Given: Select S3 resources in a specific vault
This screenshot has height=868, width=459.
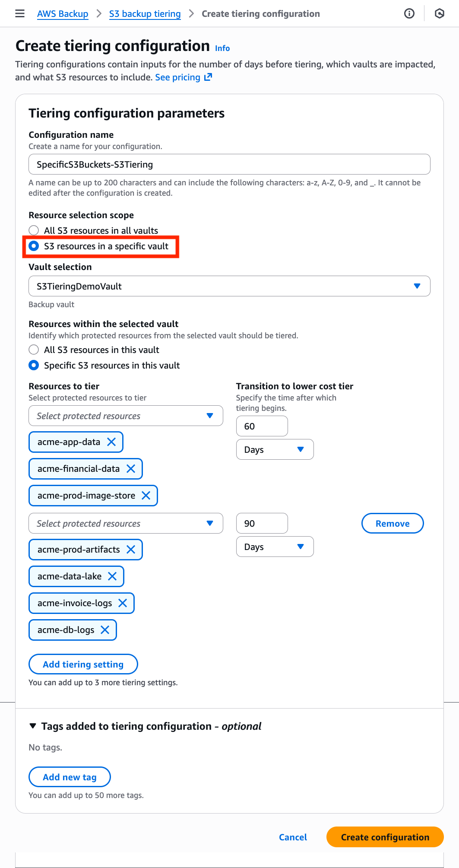Looking at the screenshot, I should point(34,246).
